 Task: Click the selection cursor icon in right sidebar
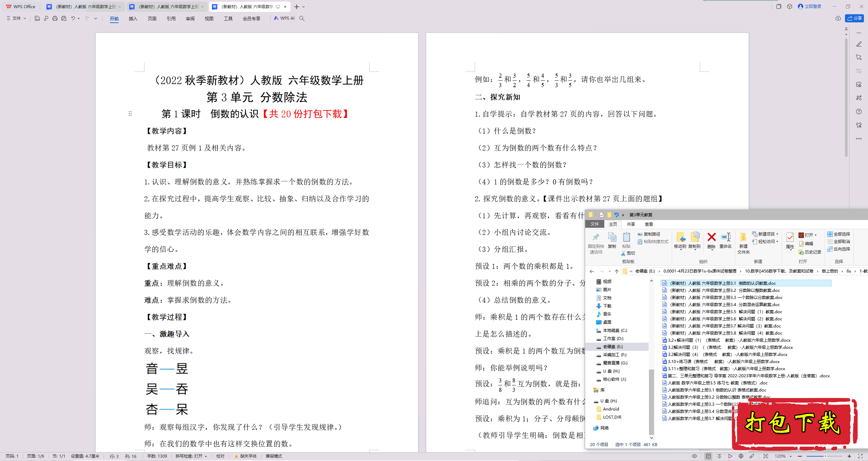click(x=859, y=57)
